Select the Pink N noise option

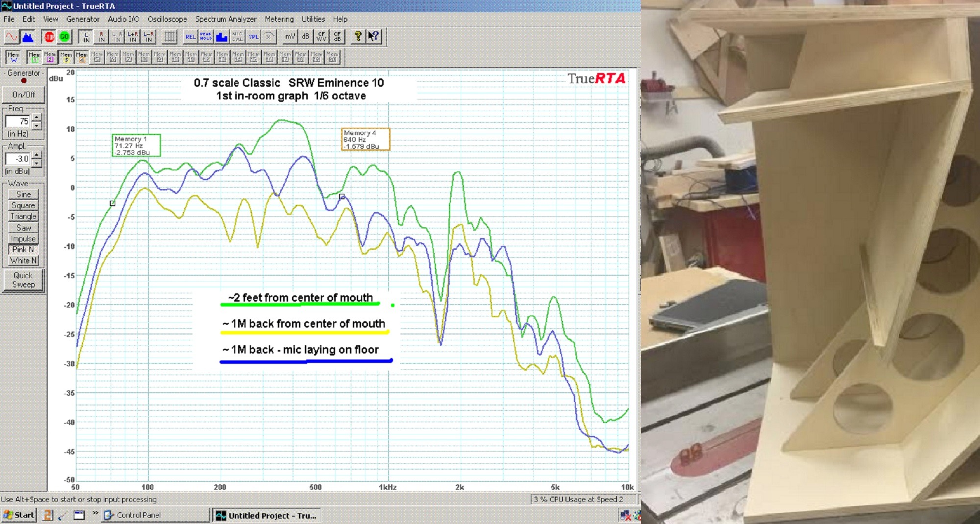[23, 250]
